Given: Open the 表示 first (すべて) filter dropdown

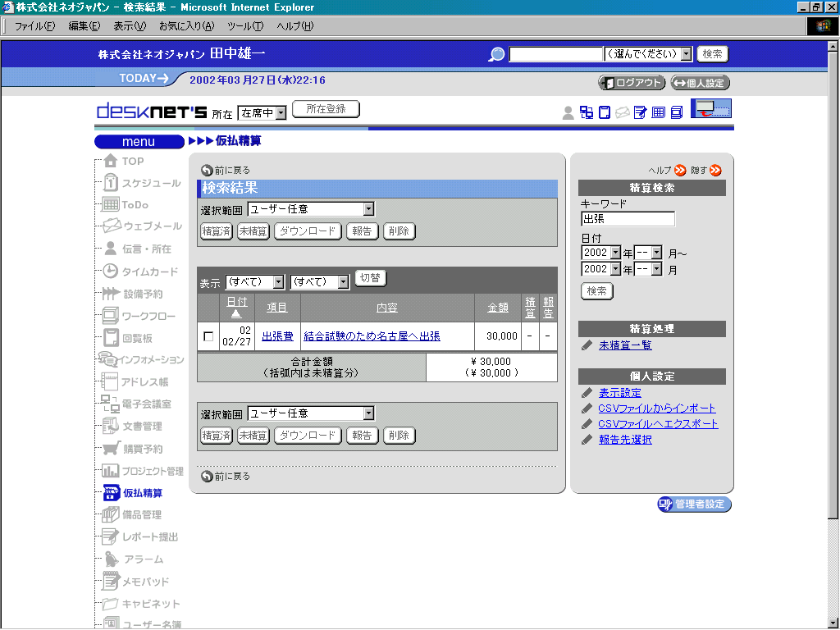Looking at the screenshot, I should (x=278, y=282).
